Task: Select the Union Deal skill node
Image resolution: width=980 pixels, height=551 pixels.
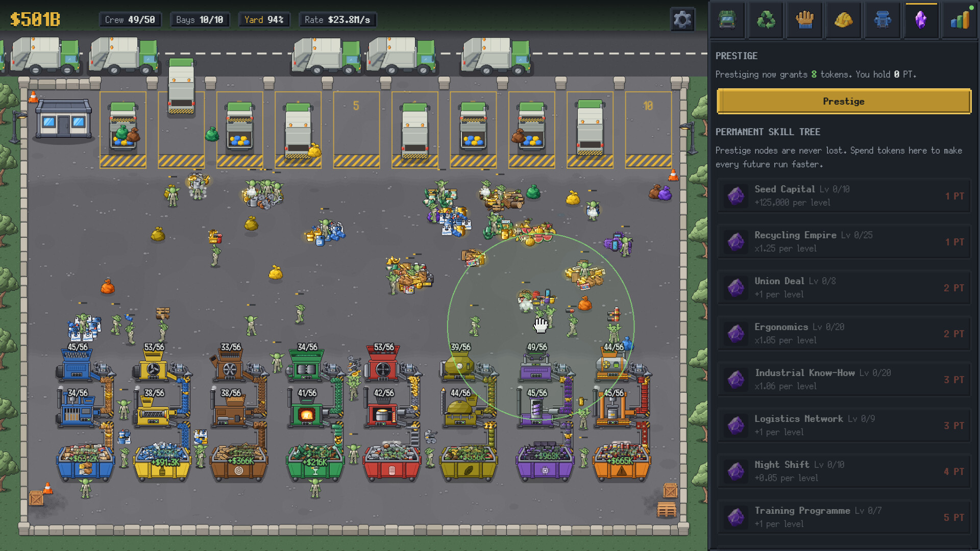Action: [x=843, y=288]
